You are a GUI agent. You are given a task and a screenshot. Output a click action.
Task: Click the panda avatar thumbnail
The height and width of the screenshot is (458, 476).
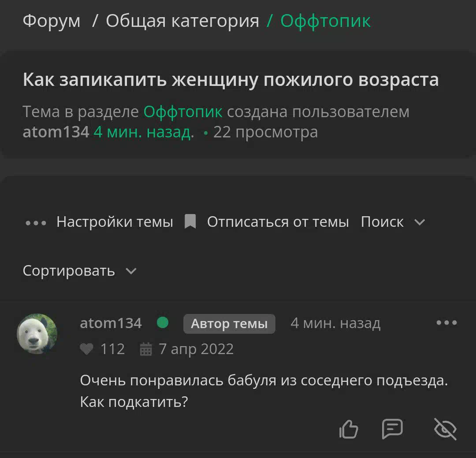click(x=37, y=334)
